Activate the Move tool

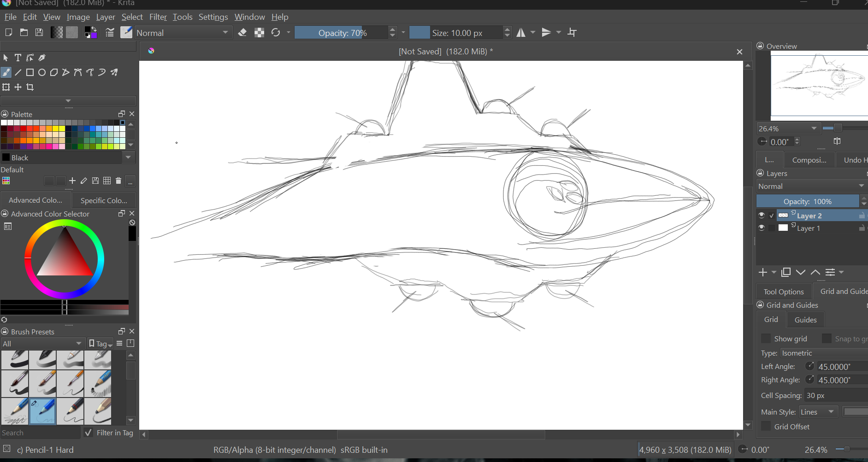point(18,87)
